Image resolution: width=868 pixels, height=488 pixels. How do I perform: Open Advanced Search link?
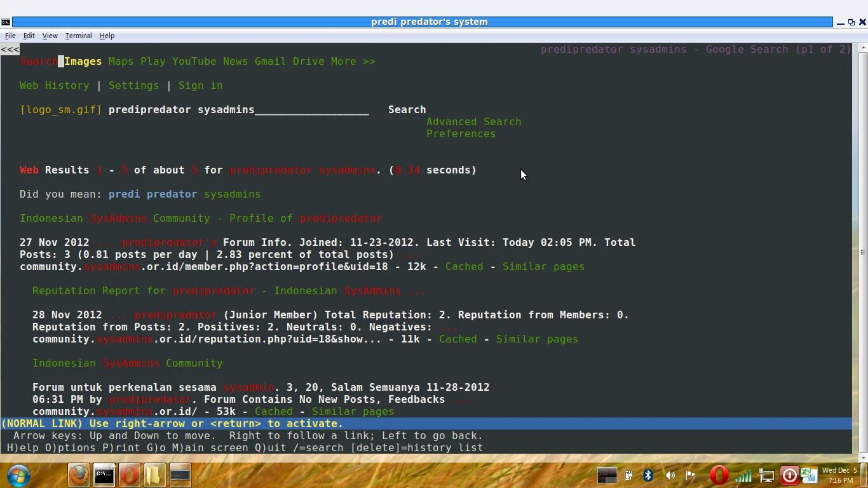click(473, 122)
